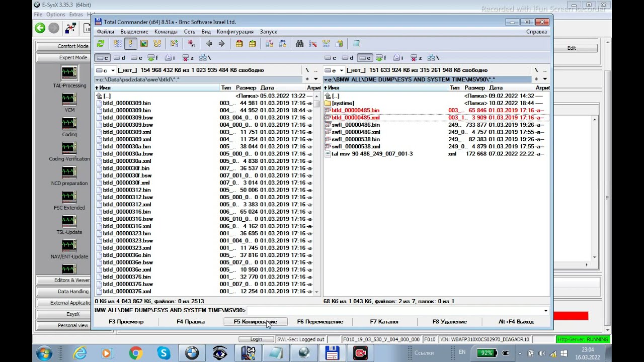Open FTP connect icon

click(269, 44)
